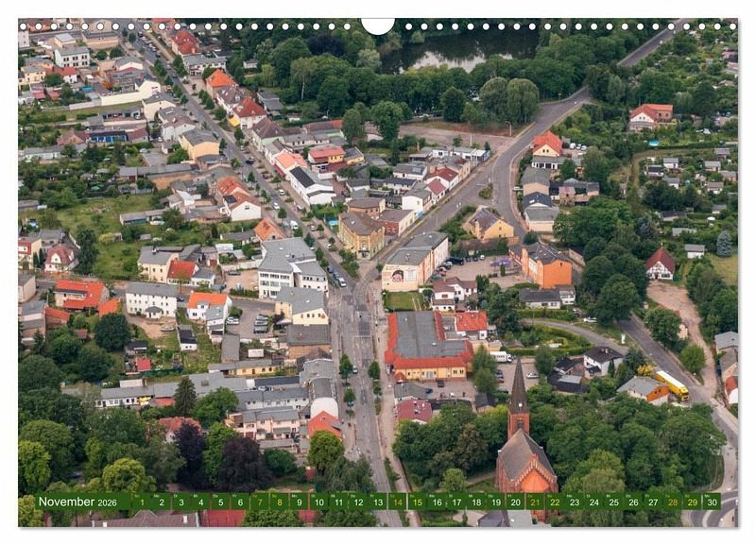756x545 pixels.
Task: Pick the highlighted day 15
Action: pyautogui.click(x=418, y=502)
